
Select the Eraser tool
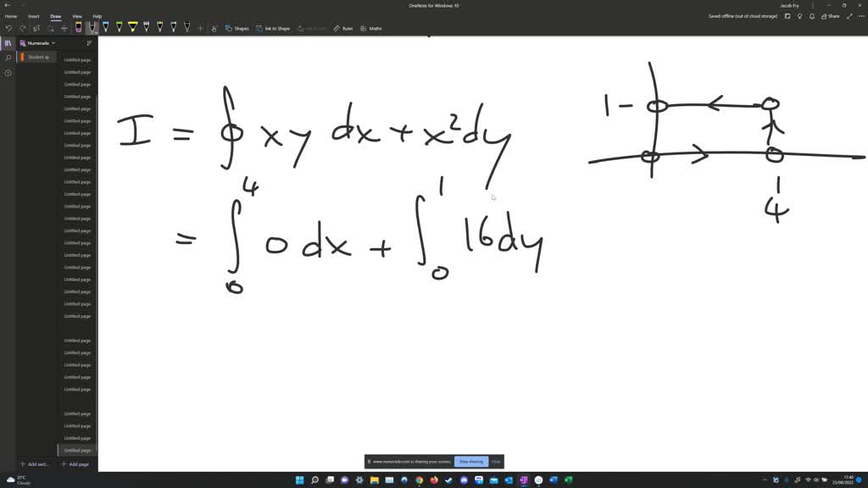coord(77,26)
